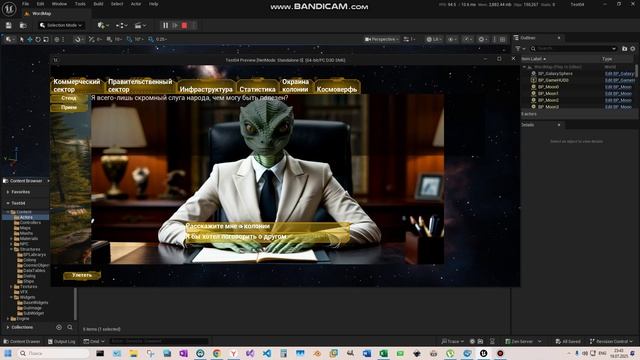Select BP_GalaxySphere in the Outliner

coord(555,74)
